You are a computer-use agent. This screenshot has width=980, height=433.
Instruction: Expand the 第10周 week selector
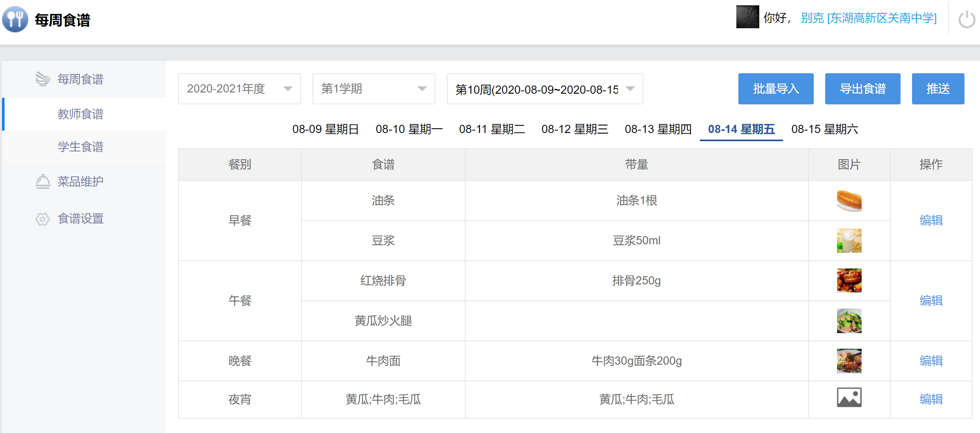click(x=545, y=89)
